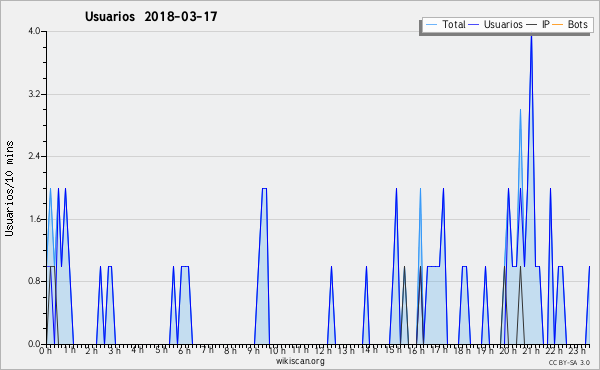Click the 1.6 value on y-axis

pos(34,219)
